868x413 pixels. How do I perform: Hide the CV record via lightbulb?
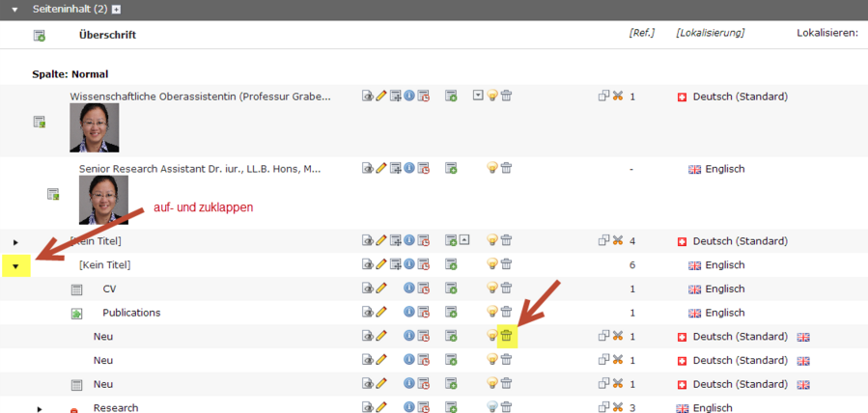(x=492, y=288)
